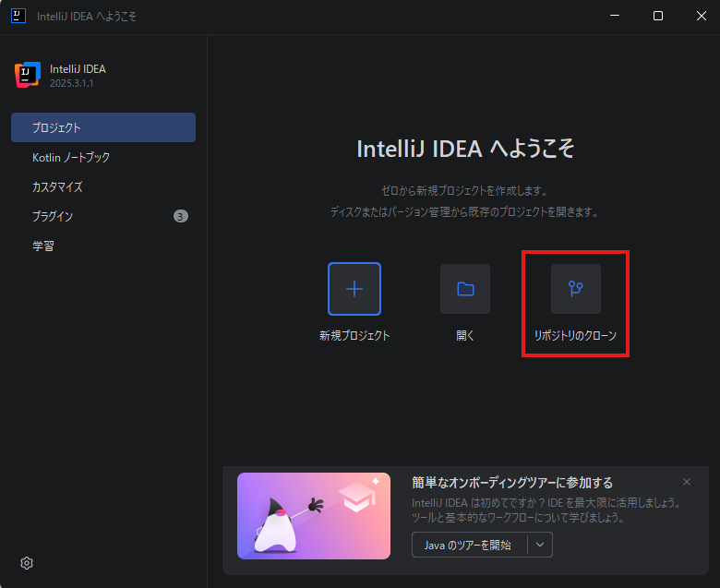Screen dimensions: 720x588
Task: Click the onboarding mascot illustration
Action: click(x=312, y=516)
